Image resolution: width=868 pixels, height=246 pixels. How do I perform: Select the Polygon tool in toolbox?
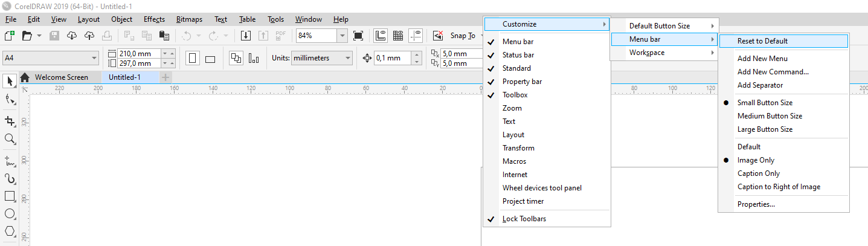10,231
